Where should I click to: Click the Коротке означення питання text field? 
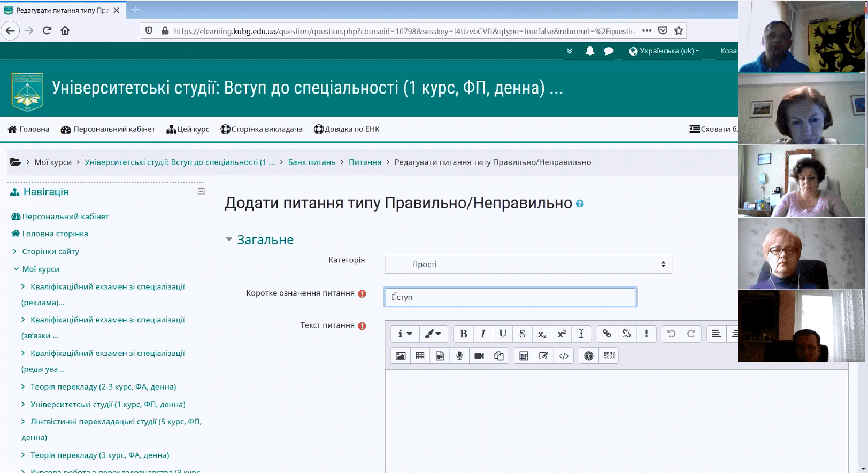coord(510,297)
